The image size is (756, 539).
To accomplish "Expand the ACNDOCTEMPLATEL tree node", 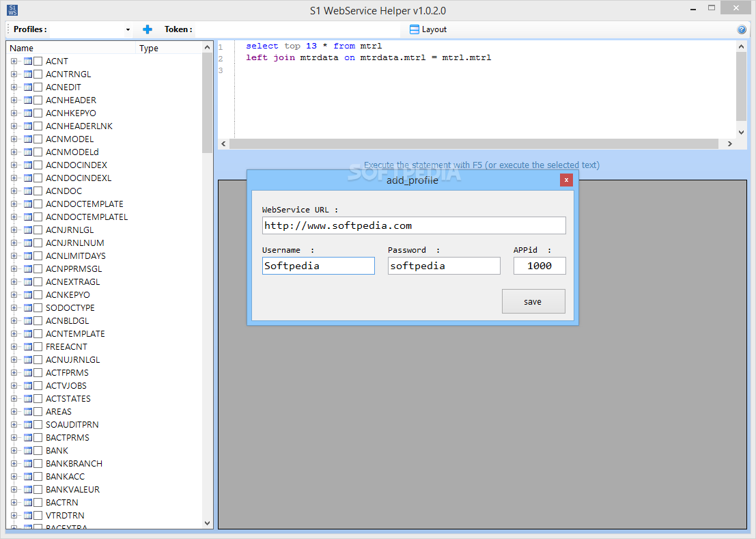I will pos(14,217).
